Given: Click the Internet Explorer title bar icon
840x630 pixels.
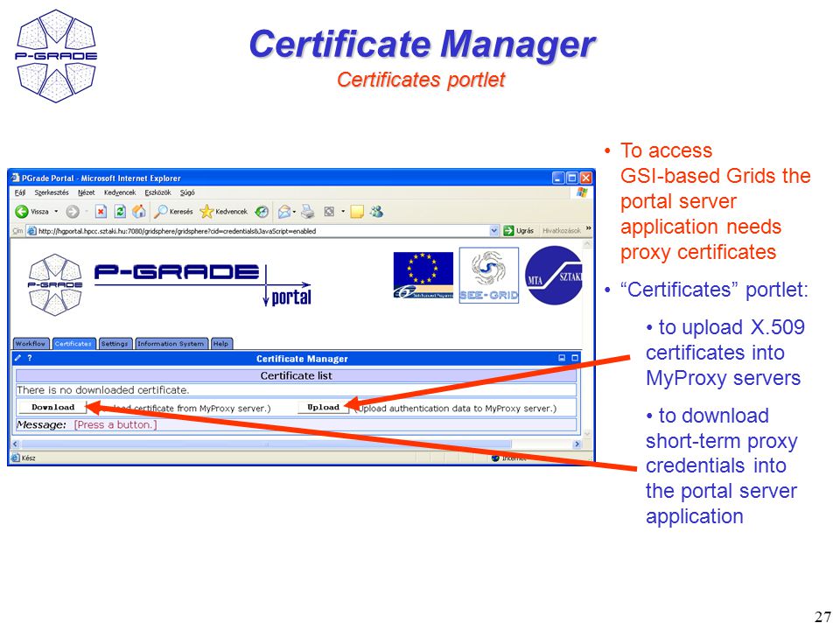Looking at the screenshot, I should point(15,178).
